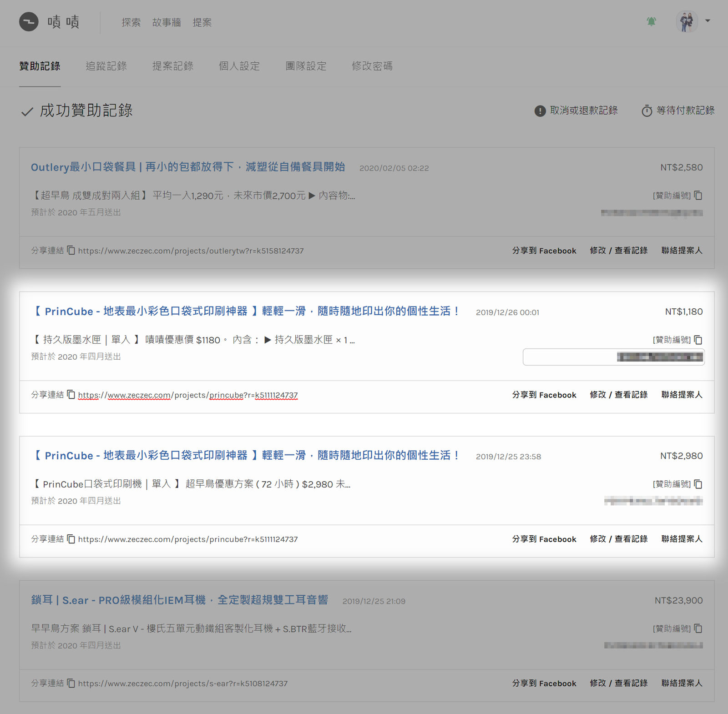The height and width of the screenshot is (714, 728).
Task: Expand the account dropdown arrow
Action: (708, 21)
